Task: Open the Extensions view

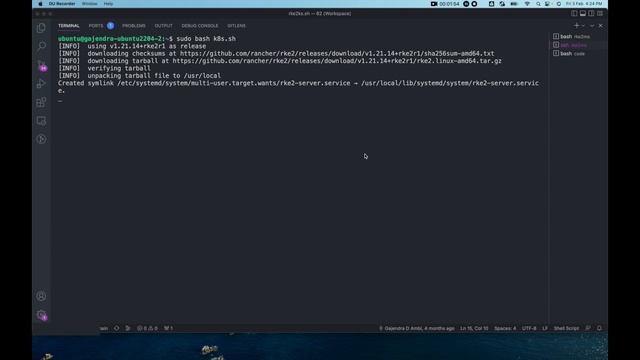Action: [x=41, y=102]
